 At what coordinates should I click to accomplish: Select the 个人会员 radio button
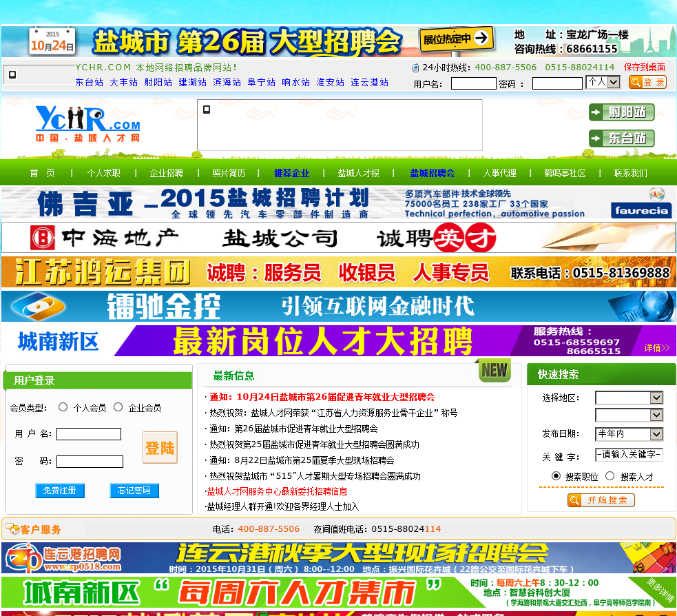pos(63,407)
